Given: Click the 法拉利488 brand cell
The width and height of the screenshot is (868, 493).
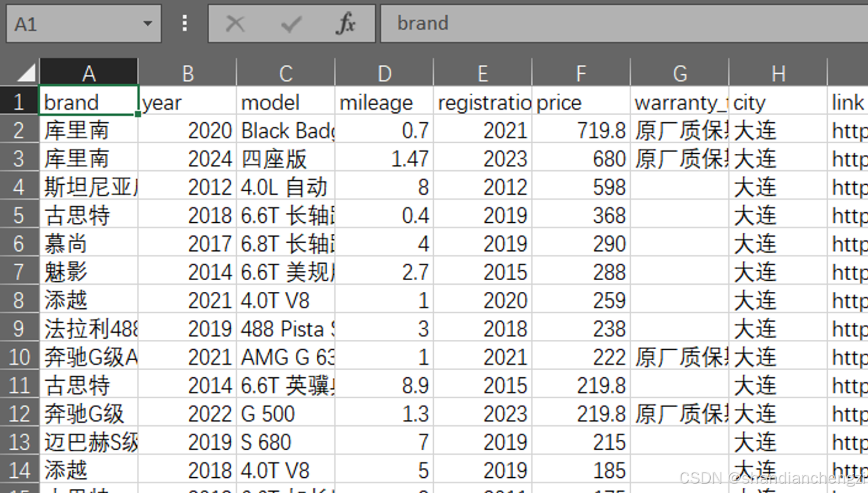Looking at the screenshot, I should (89, 329).
